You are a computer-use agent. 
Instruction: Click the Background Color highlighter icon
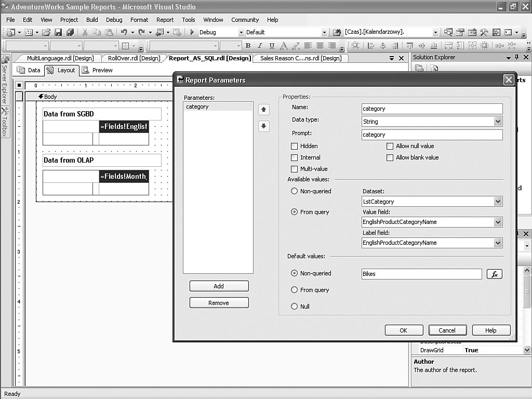pyautogui.click(x=296, y=46)
